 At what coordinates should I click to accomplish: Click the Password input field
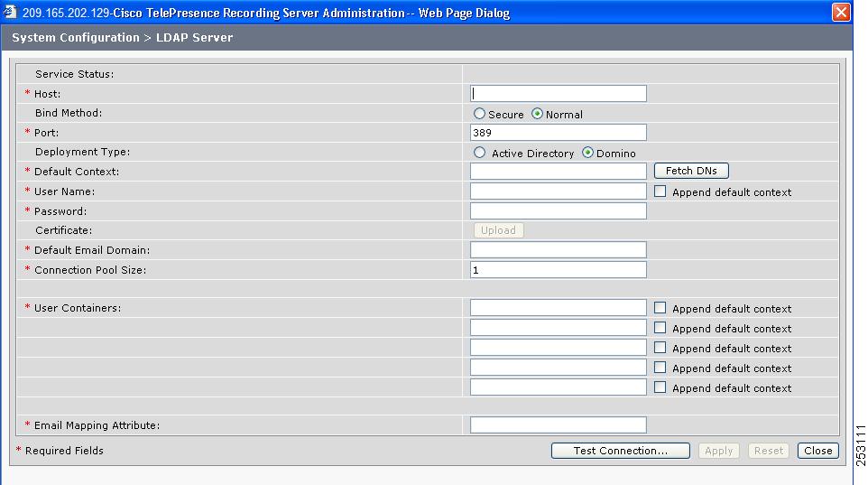pyautogui.click(x=558, y=211)
